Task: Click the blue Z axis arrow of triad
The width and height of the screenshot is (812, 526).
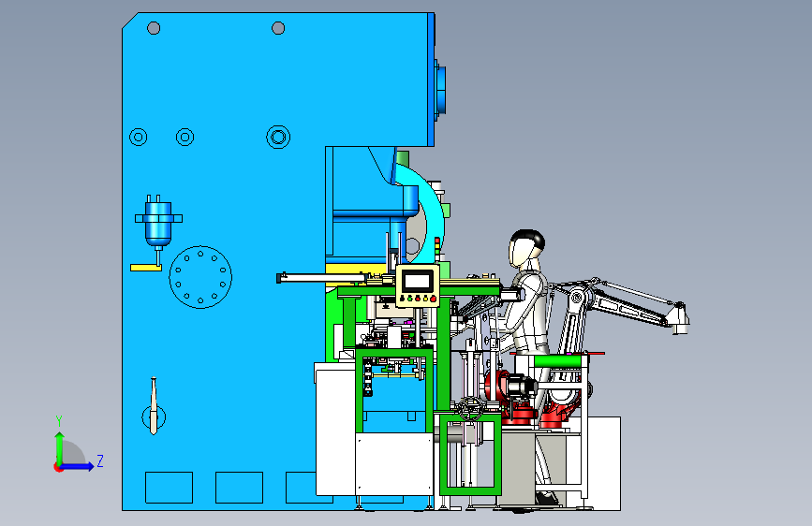Action: pyautogui.click(x=78, y=467)
